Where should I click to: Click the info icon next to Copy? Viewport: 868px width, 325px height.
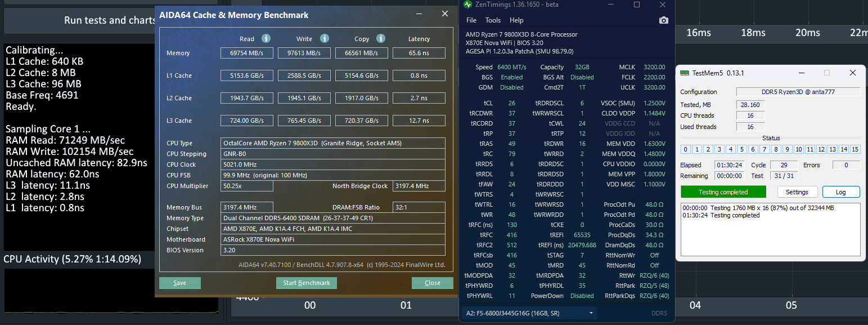coord(381,38)
